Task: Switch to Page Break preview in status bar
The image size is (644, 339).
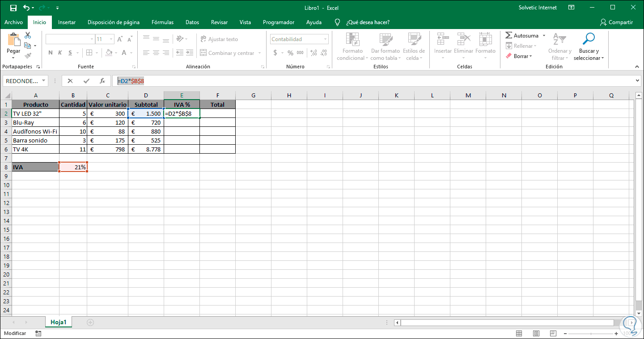Action: (553, 333)
